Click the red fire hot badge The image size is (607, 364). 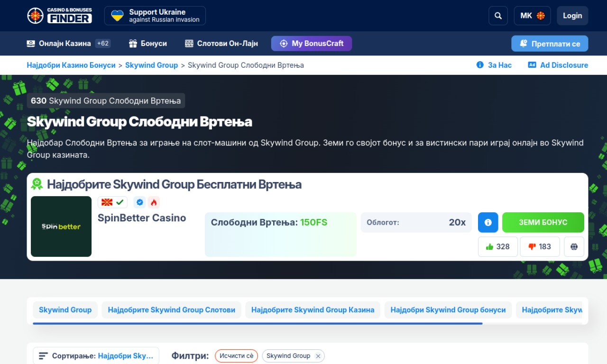tap(154, 202)
